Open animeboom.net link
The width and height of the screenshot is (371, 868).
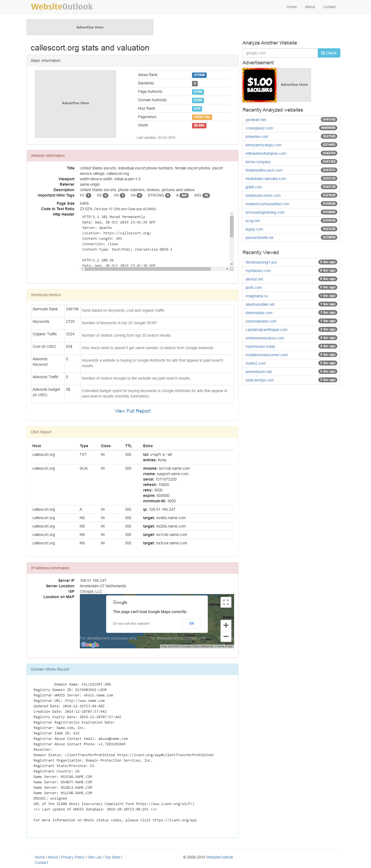pyautogui.click(x=259, y=372)
